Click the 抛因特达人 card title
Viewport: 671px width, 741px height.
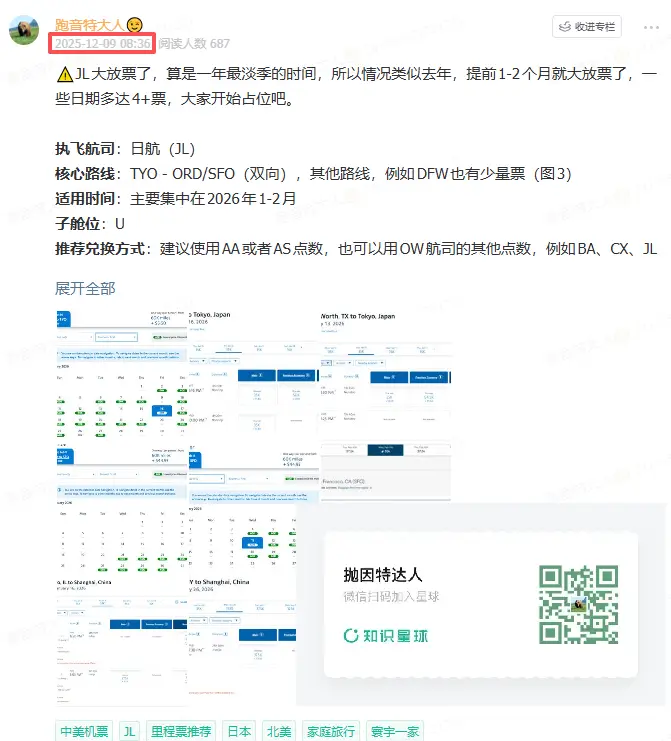383,575
